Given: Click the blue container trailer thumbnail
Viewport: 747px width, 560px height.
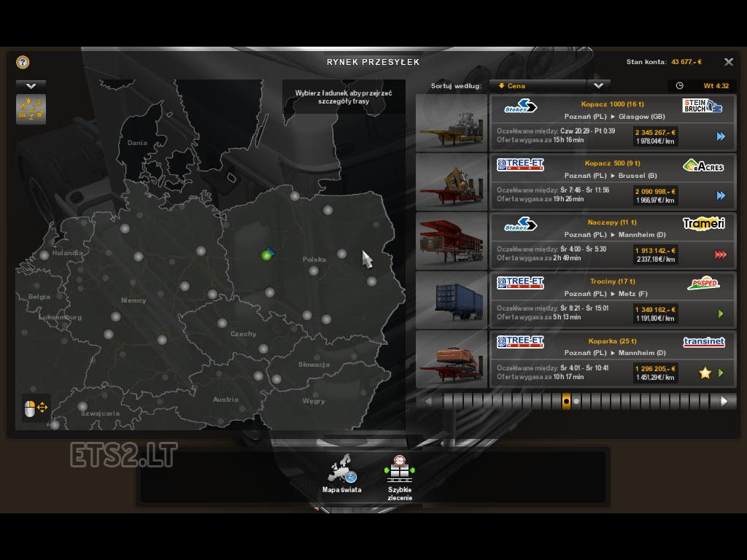Looking at the screenshot, I should [x=452, y=301].
